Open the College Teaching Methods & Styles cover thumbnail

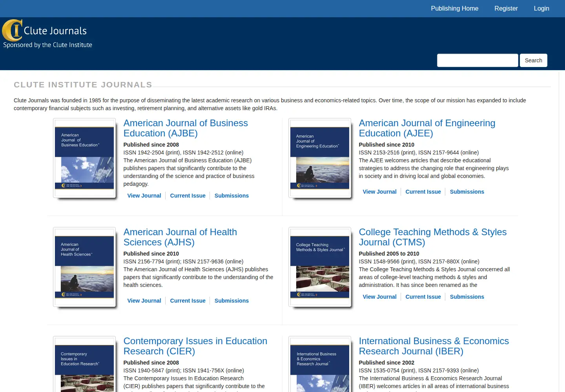coord(320,267)
